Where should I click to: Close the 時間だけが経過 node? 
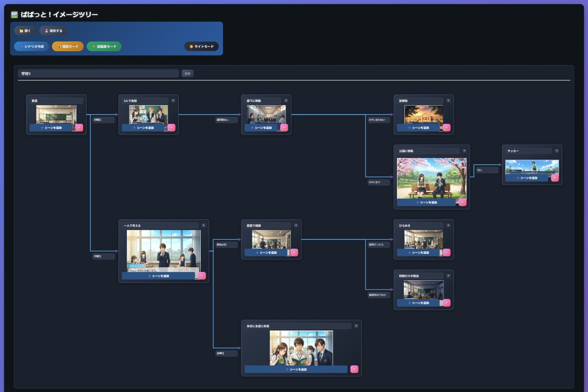click(448, 276)
